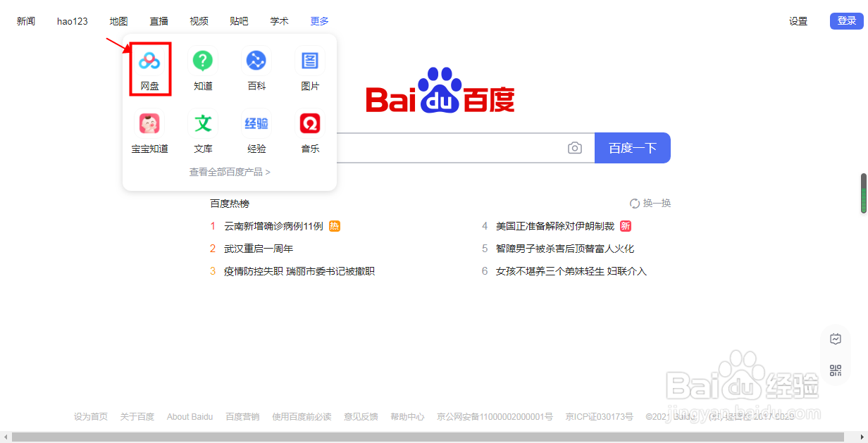This screenshot has height=443, width=868.
Task: Click the camera image-search icon
Action: tap(575, 148)
